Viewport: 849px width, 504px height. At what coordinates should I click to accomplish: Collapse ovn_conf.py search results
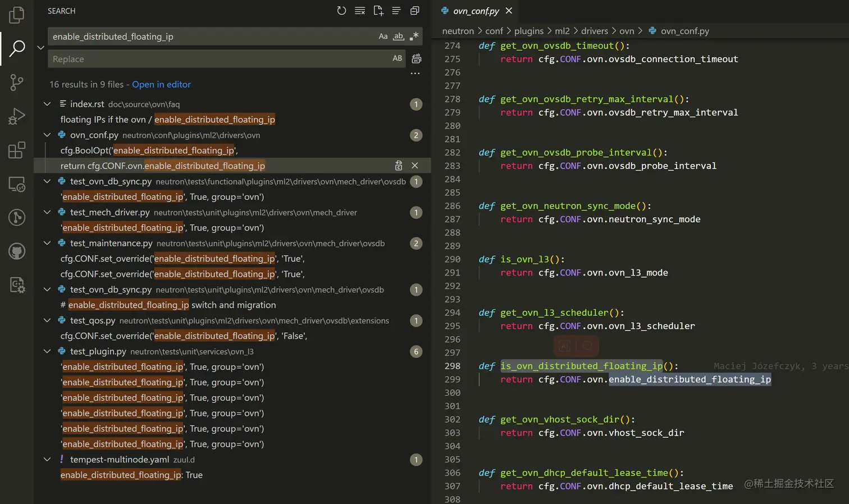point(47,135)
